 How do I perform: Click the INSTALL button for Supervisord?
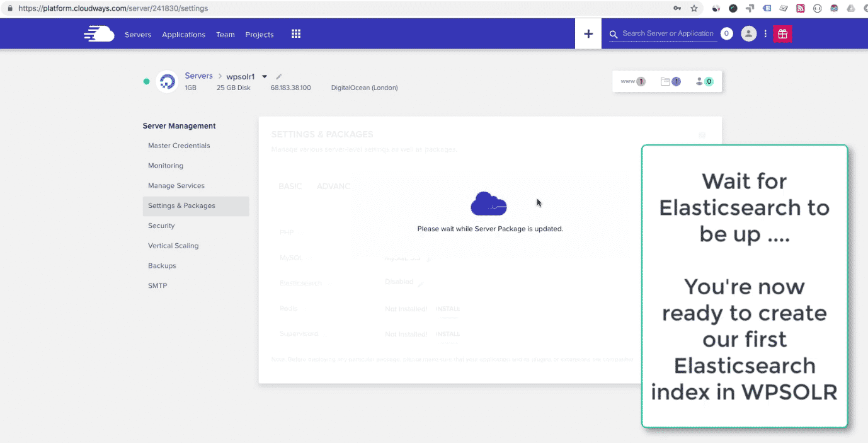tap(448, 334)
